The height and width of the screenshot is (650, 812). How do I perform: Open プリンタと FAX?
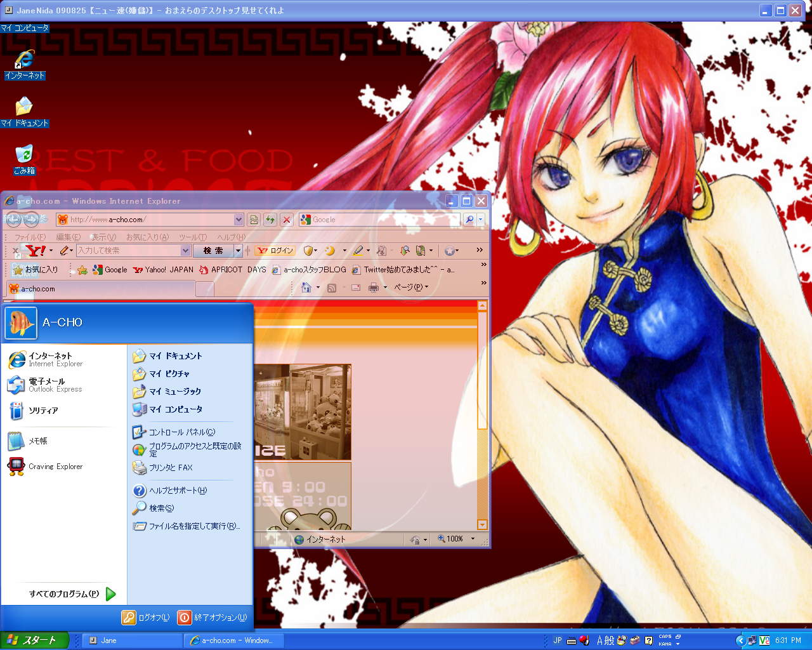[x=162, y=468]
